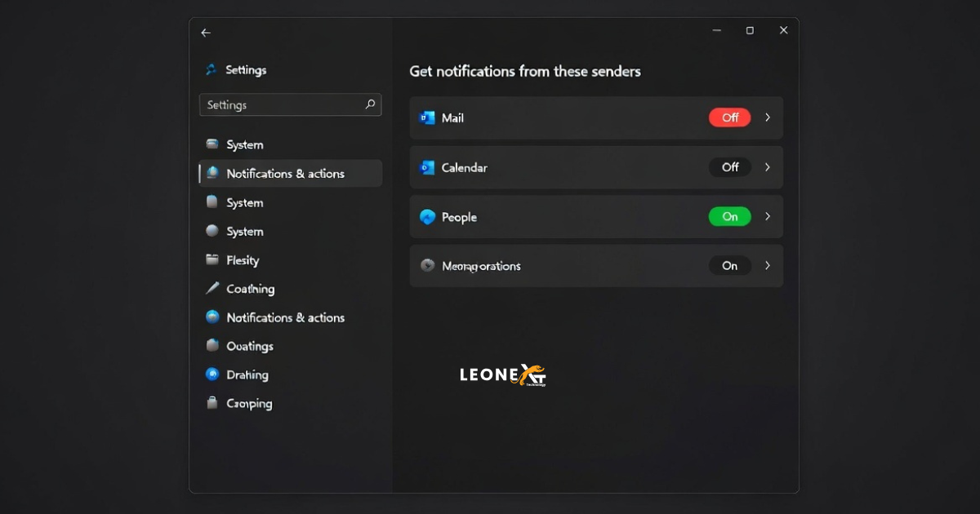Enable Calendar notifications
The width and height of the screenshot is (980, 514).
tap(729, 167)
